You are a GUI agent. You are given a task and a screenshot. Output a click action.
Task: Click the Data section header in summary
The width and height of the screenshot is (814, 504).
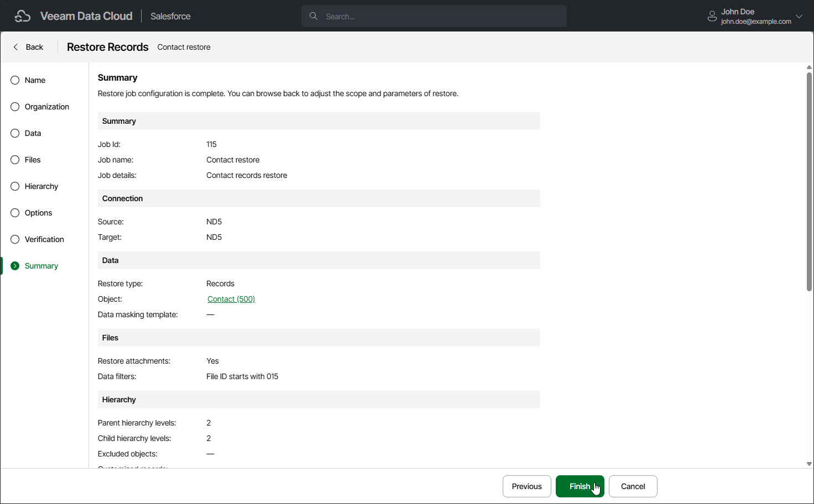point(319,260)
